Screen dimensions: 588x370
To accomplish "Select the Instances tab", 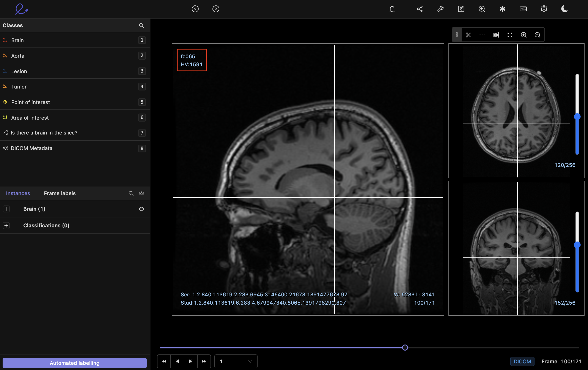I will click(x=18, y=193).
